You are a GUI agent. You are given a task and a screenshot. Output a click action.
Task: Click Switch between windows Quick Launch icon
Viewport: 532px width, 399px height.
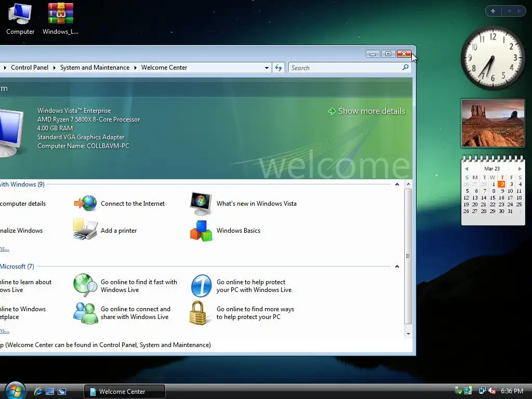point(62,391)
